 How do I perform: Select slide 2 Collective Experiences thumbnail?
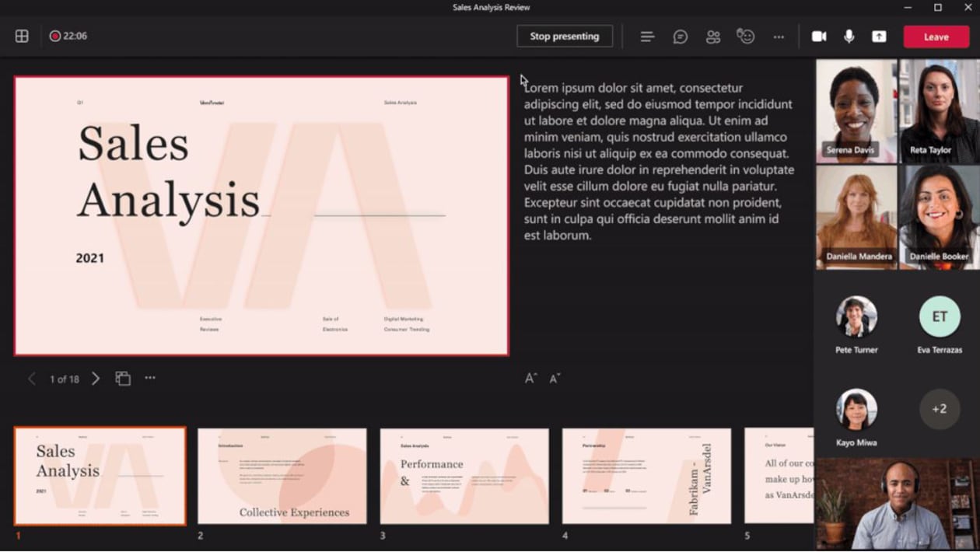tap(282, 476)
